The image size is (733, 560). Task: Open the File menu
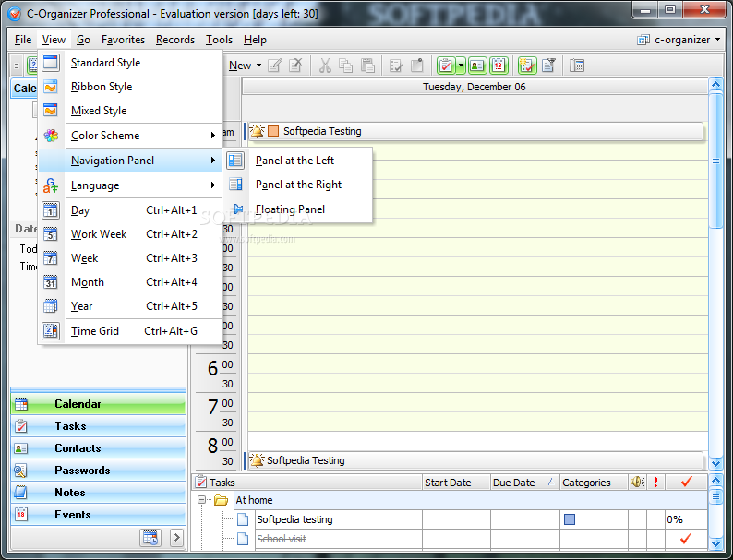point(23,40)
